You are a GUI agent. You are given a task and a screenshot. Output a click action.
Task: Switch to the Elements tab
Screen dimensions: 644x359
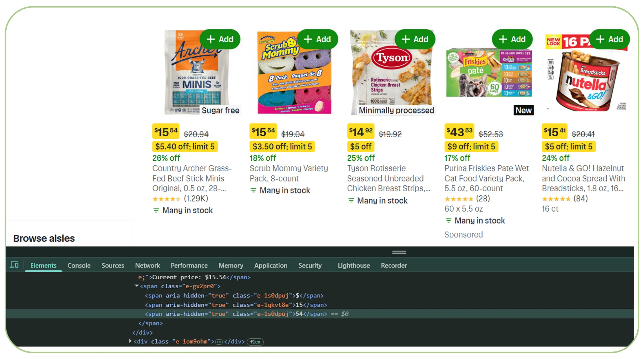(x=43, y=265)
